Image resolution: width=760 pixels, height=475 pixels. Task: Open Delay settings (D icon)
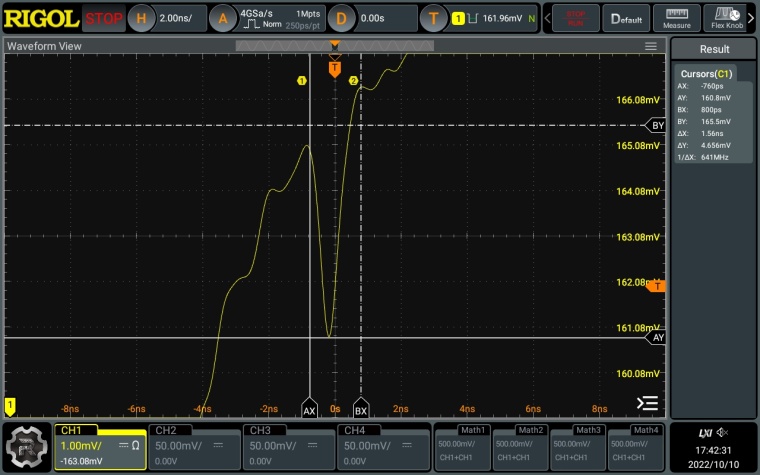pyautogui.click(x=342, y=18)
